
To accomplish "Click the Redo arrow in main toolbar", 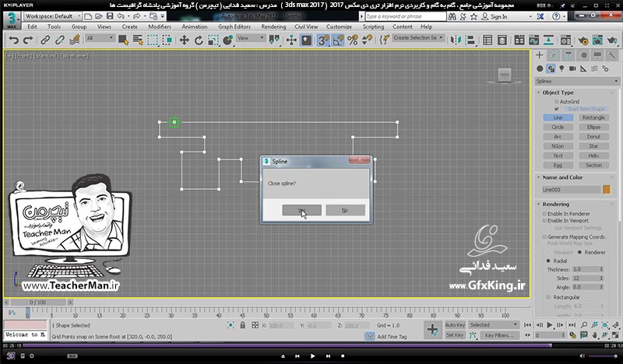I will tap(28, 40).
